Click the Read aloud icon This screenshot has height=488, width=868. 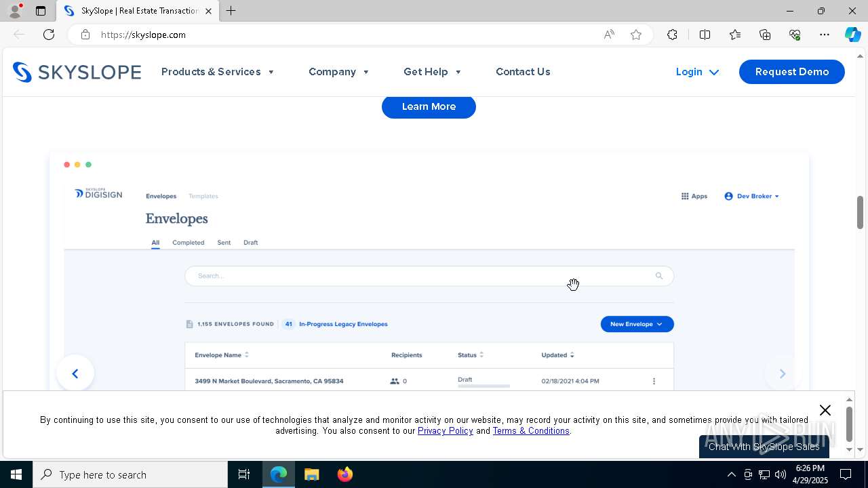coord(609,35)
